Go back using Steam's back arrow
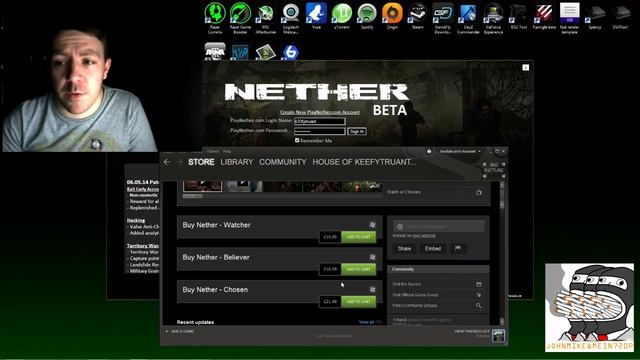This screenshot has height=360, width=640. [167, 162]
